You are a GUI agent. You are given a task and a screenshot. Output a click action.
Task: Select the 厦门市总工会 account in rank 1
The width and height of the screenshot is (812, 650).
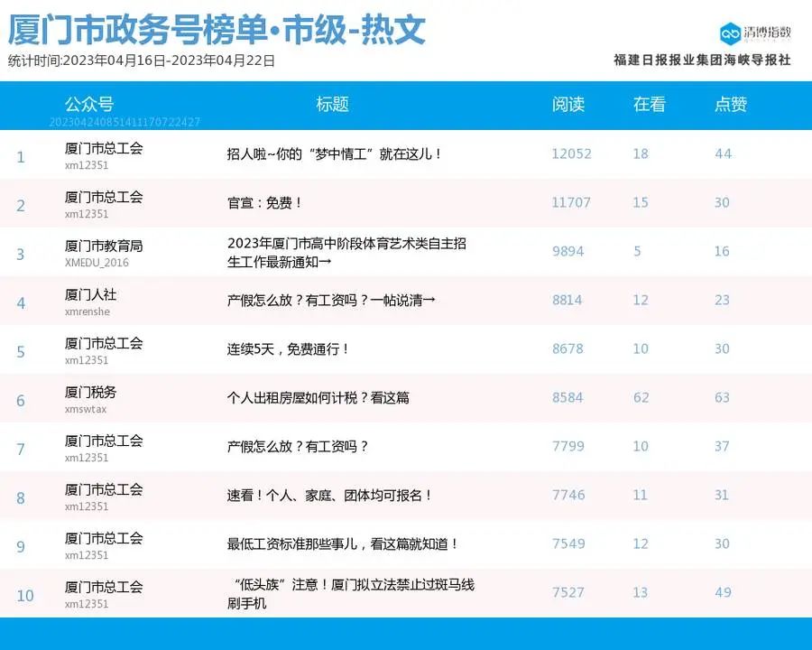pyautogui.click(x=102, y=146)
